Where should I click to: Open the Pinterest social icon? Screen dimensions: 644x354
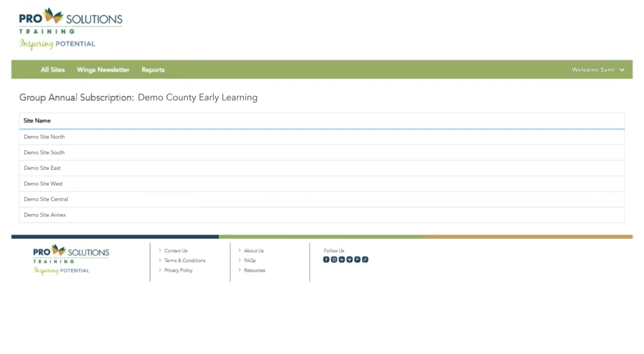[x=357, y=259]
